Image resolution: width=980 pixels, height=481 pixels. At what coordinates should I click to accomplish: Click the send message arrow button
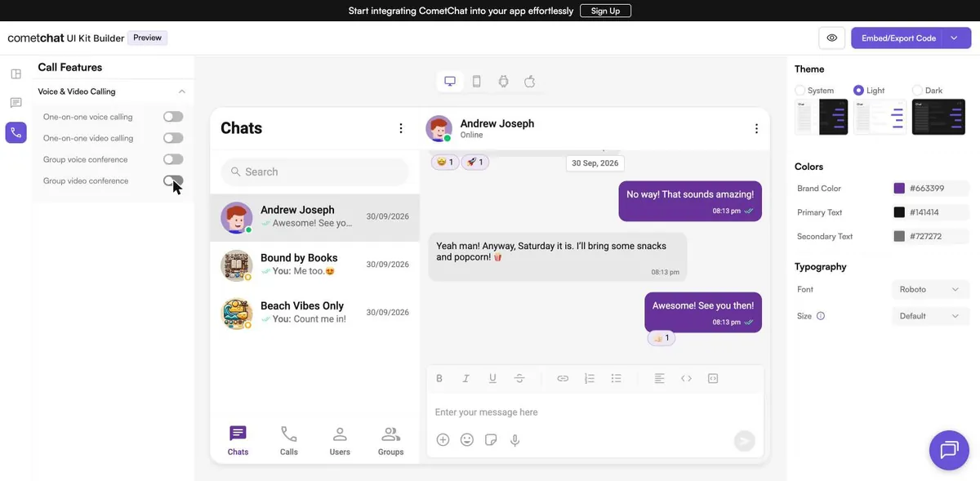click(744, 441)
